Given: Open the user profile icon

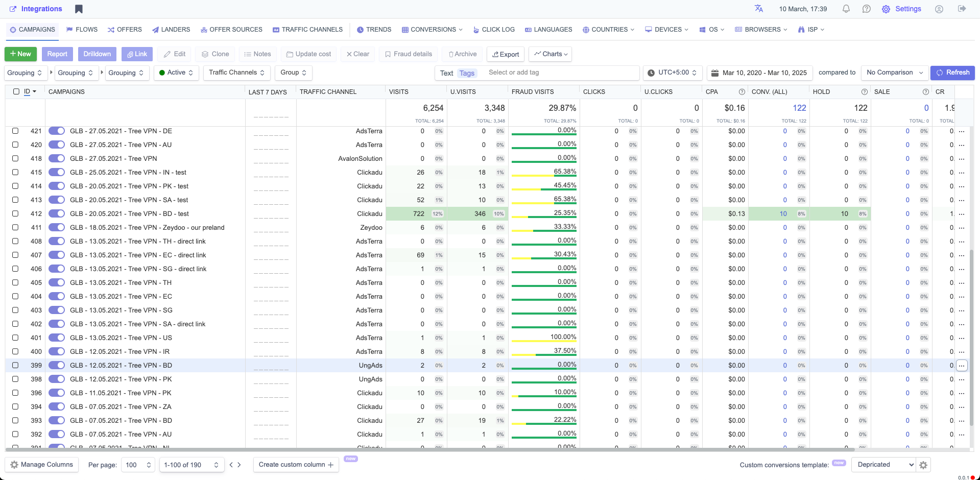Looking at the screenshot, I should point(939,9).
